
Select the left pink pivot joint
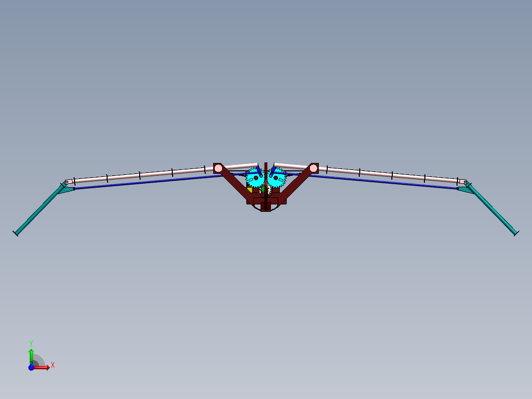pyautogui.click(x=218, y=168)
